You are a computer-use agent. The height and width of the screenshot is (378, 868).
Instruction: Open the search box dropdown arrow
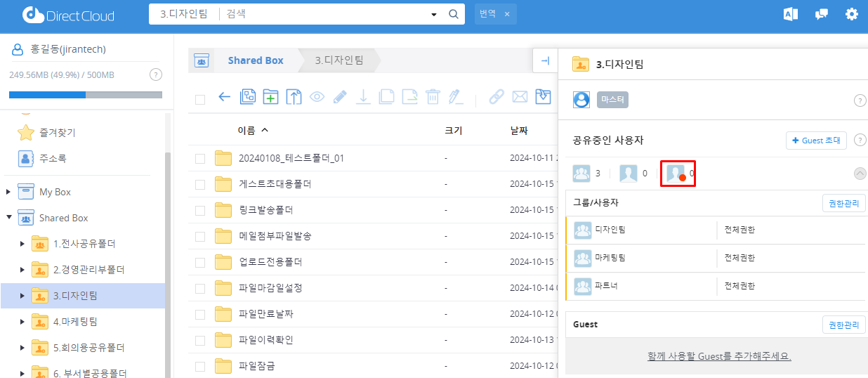click(x=433, y=14)
